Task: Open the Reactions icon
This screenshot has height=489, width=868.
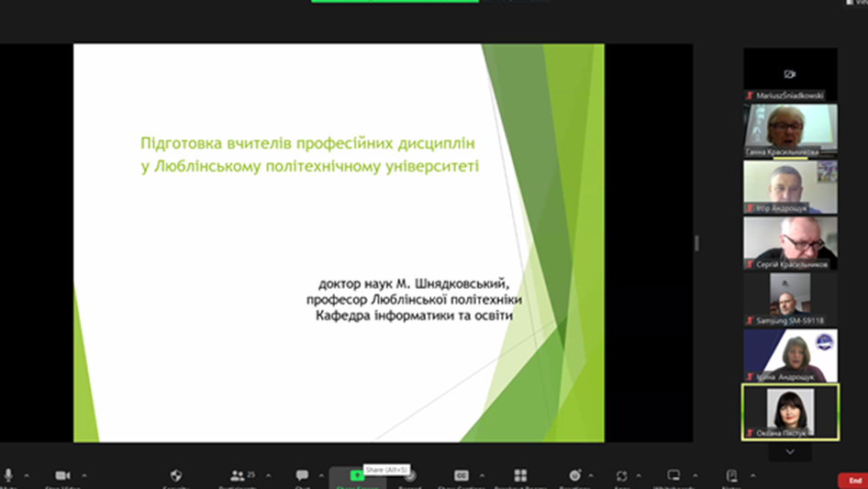Action: (x=574, y=475)
